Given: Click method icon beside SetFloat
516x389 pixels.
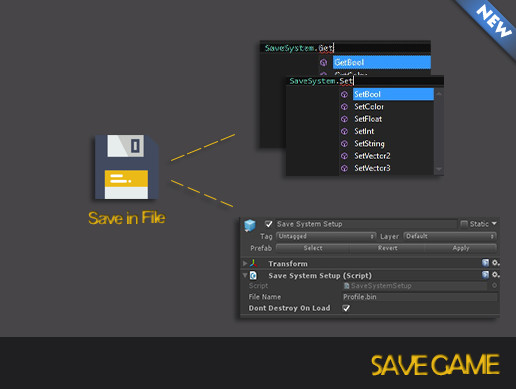Looking at the screenshot, I should point(344,119).
